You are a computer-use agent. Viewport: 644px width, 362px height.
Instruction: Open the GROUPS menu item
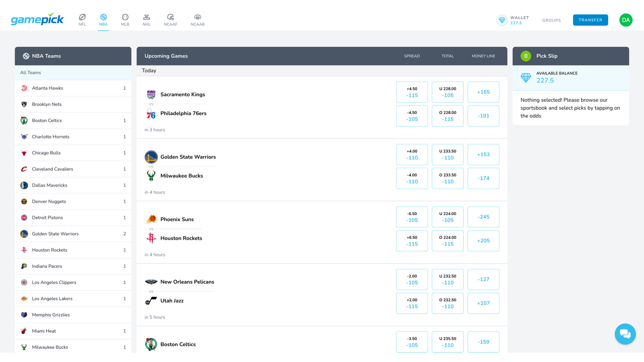click(x=551, y=20)
